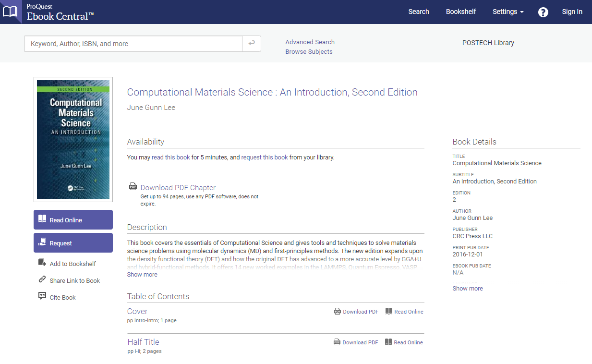
Task: Open the Settings dropdown menu
Action: [508, 12]
